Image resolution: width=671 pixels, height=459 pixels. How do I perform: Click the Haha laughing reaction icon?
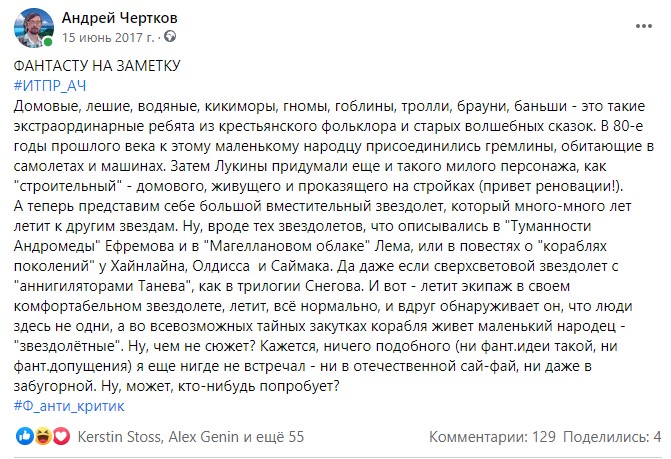point(43,437)
